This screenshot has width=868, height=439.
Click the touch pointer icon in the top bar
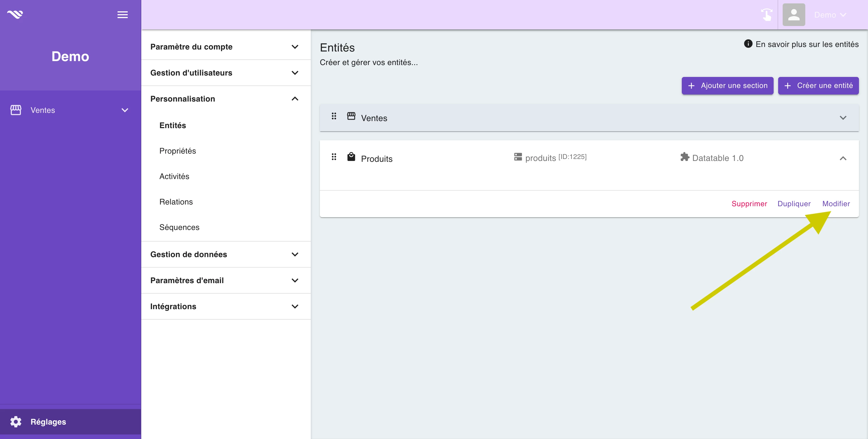(767, 15)
